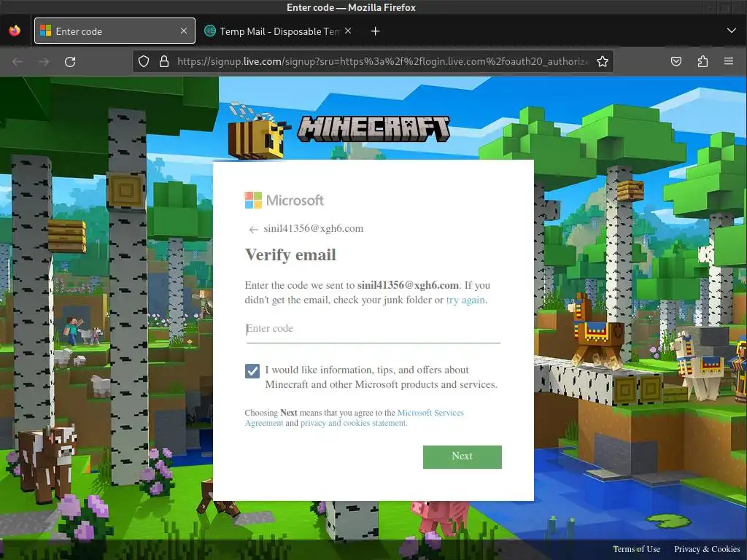Go back to previous page in browser
Image resolution: width=747 pixels, height=560 pixels.
pyautogui.click(x=18, y=62)
